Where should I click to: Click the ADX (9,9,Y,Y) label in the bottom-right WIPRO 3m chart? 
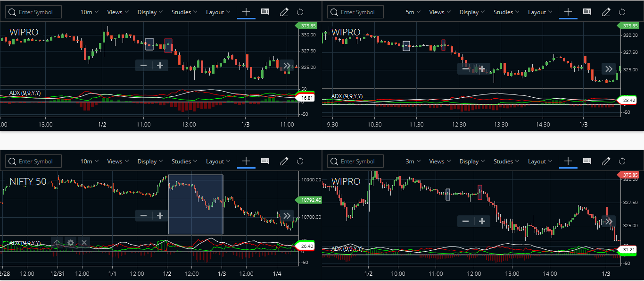(347, 248)
